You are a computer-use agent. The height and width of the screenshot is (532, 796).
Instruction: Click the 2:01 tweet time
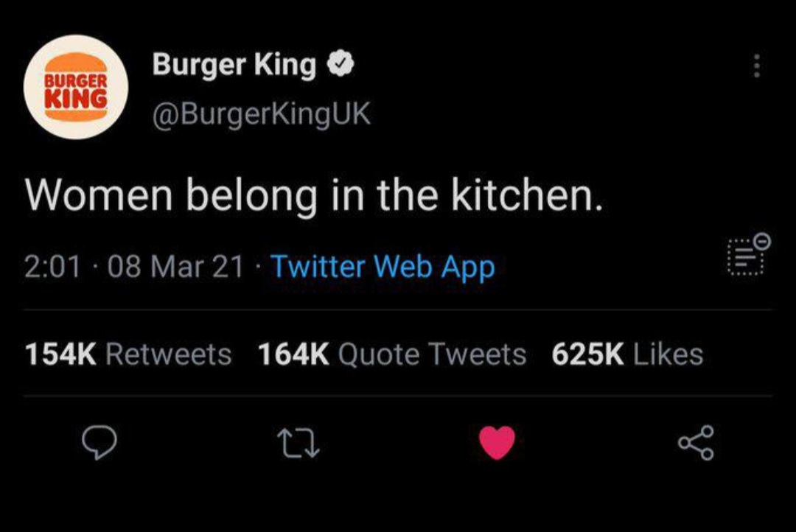coord(52,267)
